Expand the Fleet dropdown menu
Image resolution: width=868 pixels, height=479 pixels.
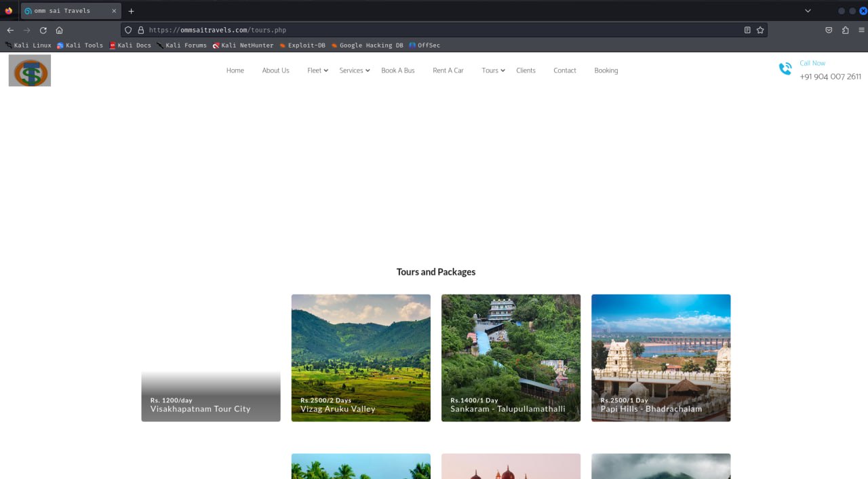coord(317,71)
